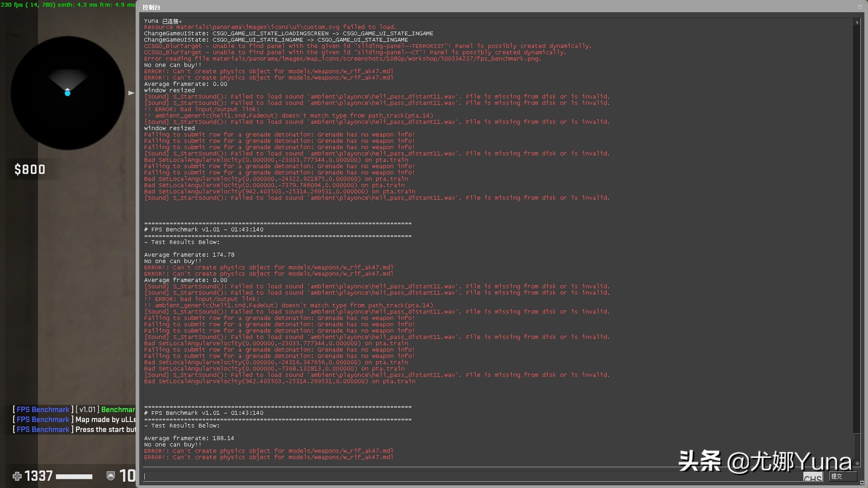The image size is (868, 488).
Task: Click the console scrollbar up arrow
Action: 857,22
